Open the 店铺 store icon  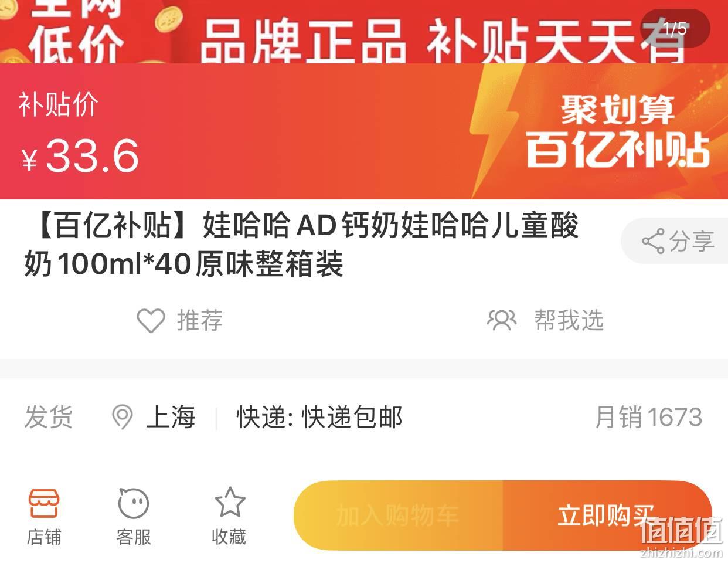coord(44,503)
